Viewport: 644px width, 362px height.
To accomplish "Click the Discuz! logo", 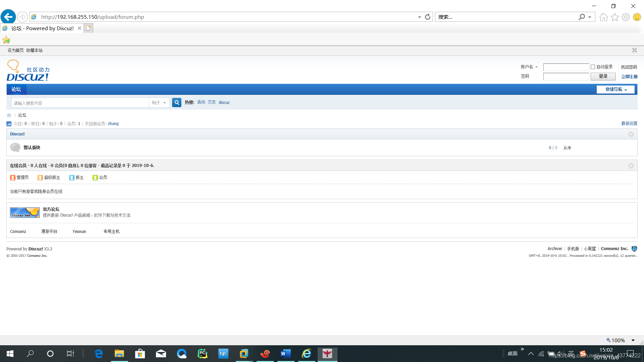I will coord(28,71).
